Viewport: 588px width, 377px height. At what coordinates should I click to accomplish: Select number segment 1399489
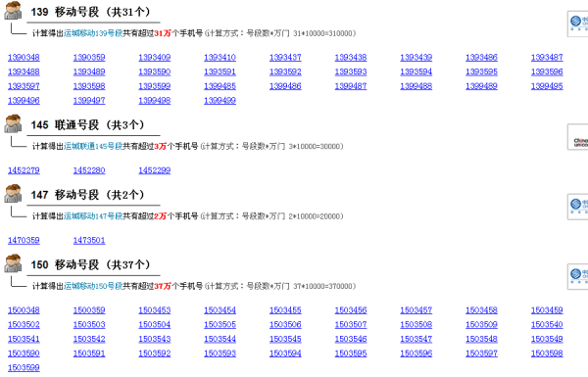[481, 86]
